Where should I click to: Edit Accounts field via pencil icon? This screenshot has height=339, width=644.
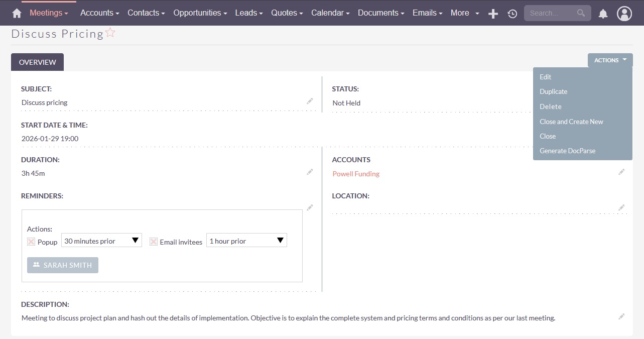coord(621,172)
